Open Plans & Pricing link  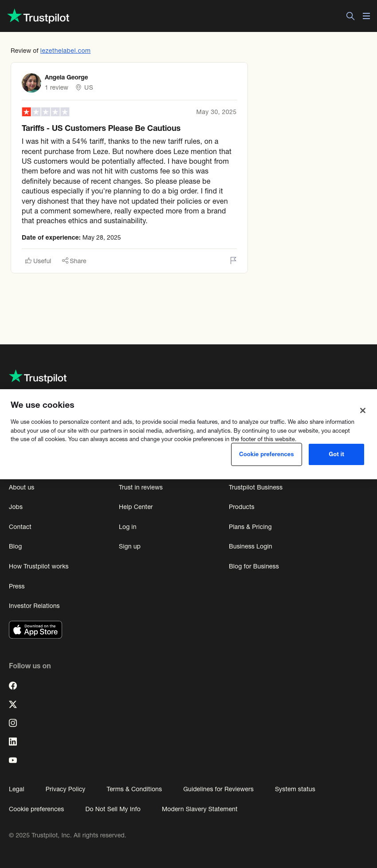click(250, 527)
